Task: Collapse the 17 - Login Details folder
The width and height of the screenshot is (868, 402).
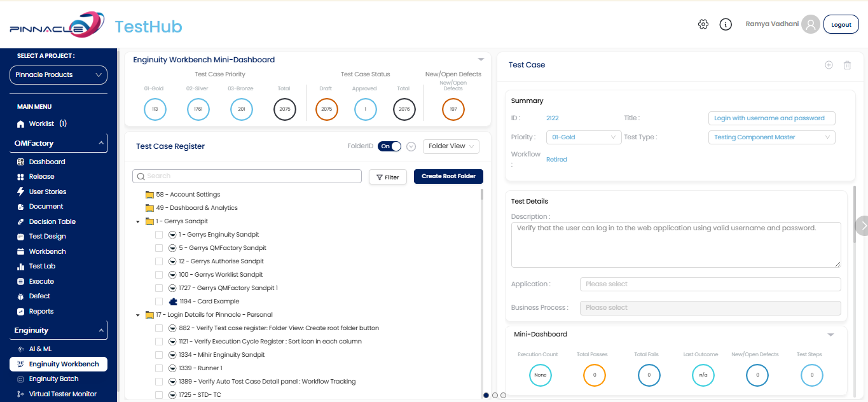Action: pos(138,315)
